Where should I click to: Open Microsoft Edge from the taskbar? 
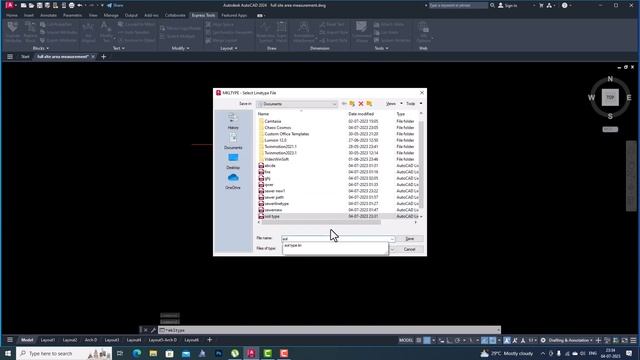pos(136,353)
